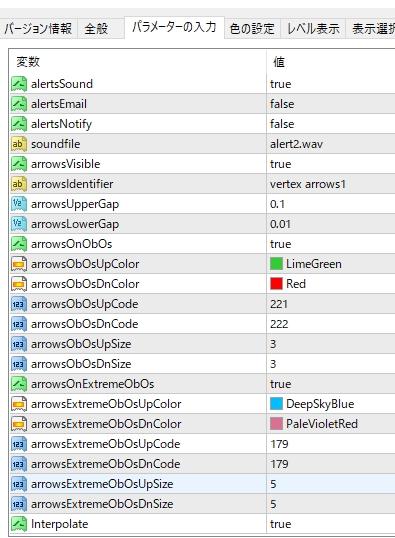Click the arrowsObOsDnCode value 222

coord(279,324)
